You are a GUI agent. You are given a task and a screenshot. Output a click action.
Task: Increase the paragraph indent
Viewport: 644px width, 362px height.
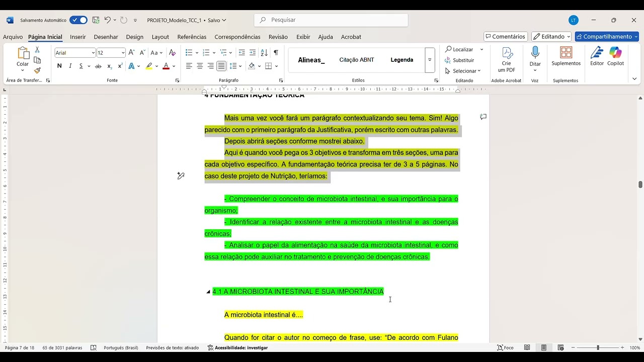tap(253, 52)
